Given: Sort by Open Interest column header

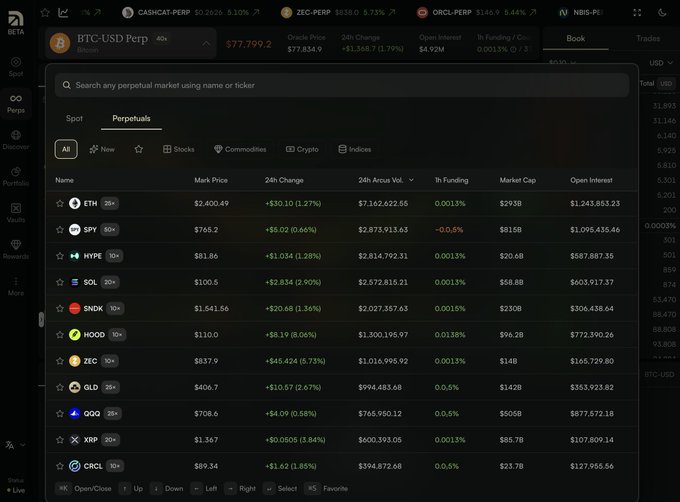Looking at the screenshot, I should (591, 180).
